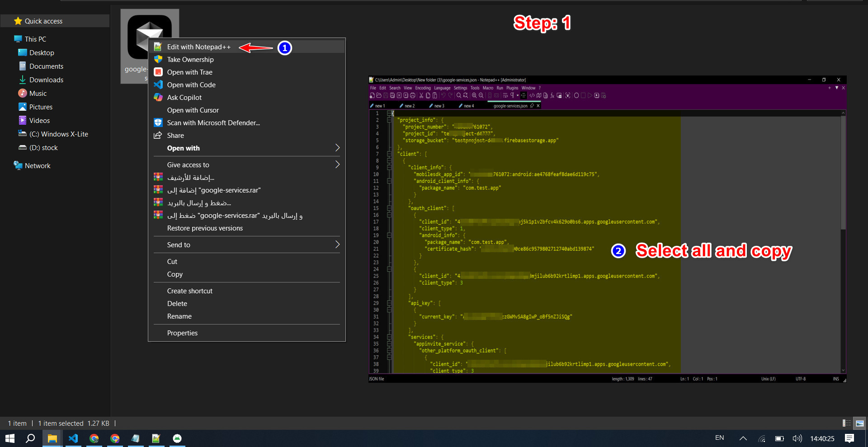This screenshot has height=447, width=868.
Task: Click the XML language tag icon in toolbar
Action: coord(532,95)
